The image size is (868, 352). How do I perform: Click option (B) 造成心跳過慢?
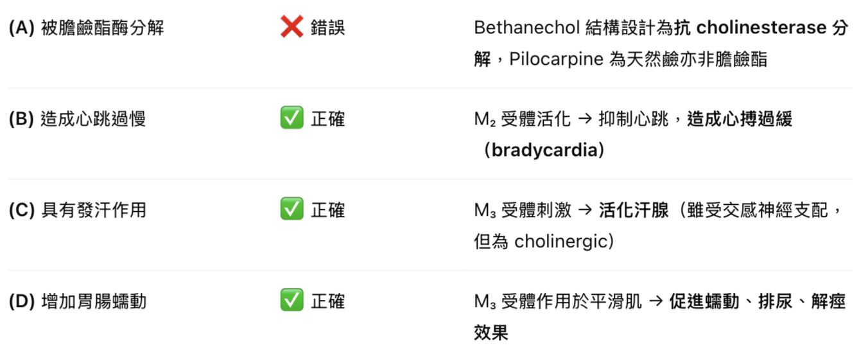point(77,119)
